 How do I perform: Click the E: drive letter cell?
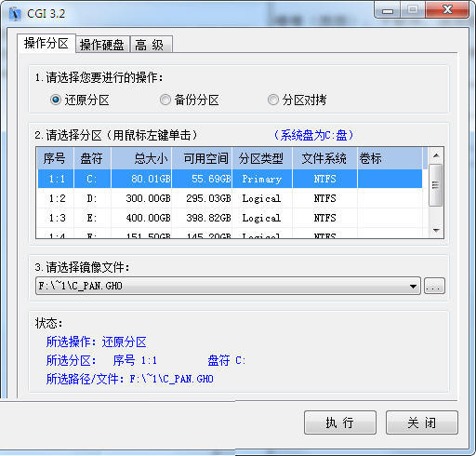[x=92, y=218]
